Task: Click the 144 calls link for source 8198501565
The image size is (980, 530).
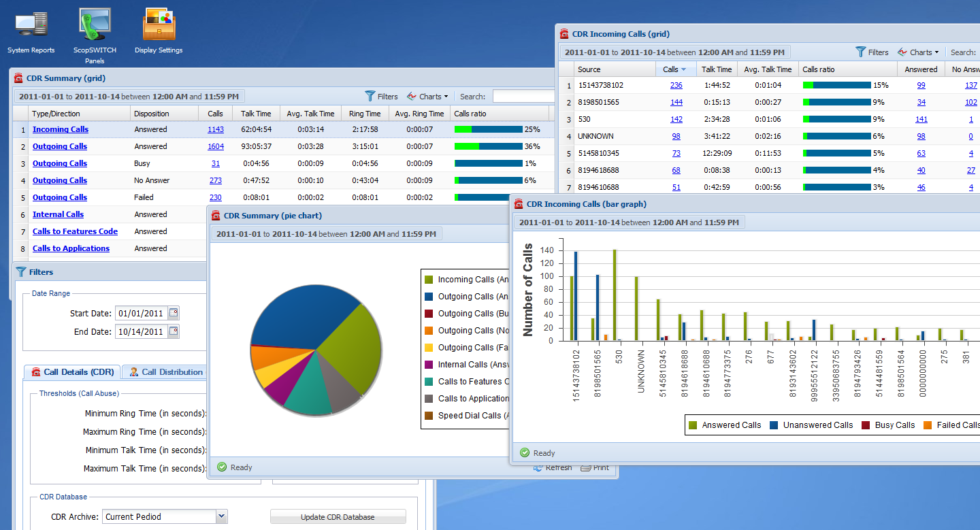Action: point(676,102)
